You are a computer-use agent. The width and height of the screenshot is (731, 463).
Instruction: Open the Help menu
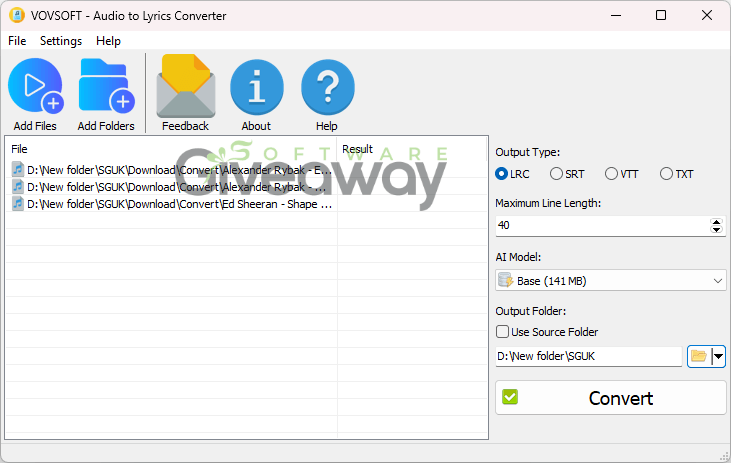coord(108,41)
